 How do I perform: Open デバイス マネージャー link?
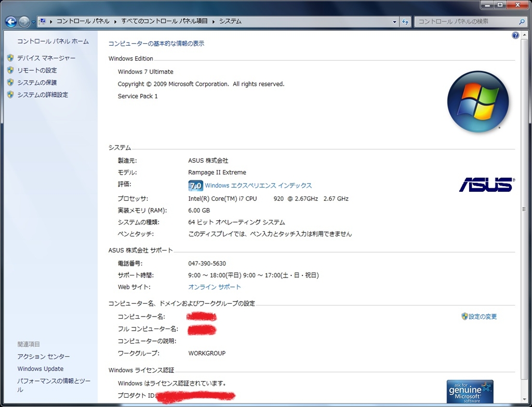coord(46,58)
